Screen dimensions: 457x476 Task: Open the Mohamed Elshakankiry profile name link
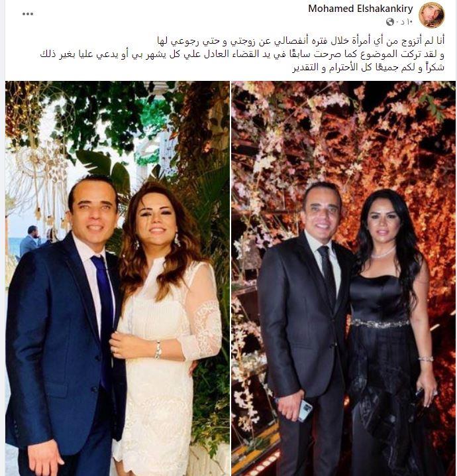[x=360, y=9]
